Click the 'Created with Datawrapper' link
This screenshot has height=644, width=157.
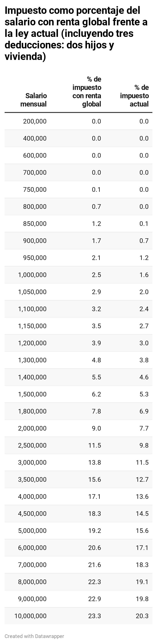tap(34, 636)
